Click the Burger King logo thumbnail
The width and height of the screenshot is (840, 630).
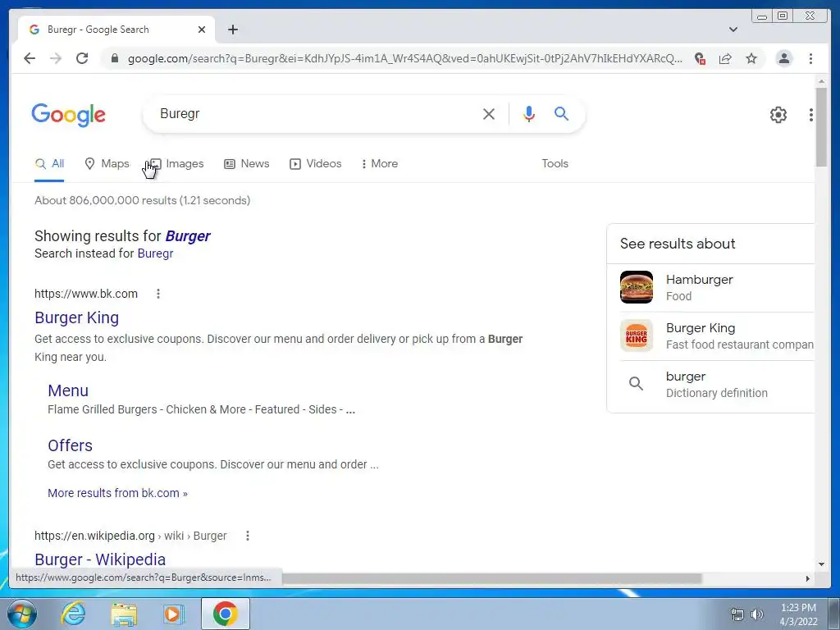coord(637,336)
